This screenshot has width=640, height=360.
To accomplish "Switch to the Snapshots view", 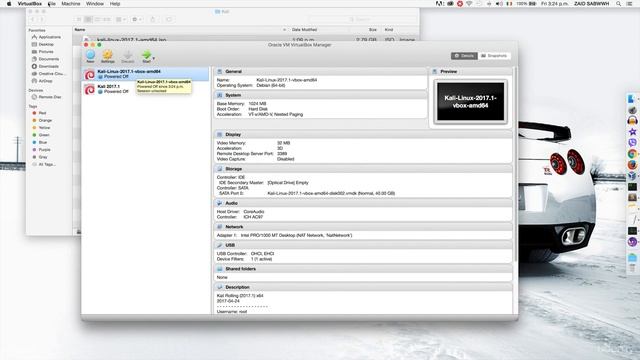I will pyautogui.click(x=494, y=56).
